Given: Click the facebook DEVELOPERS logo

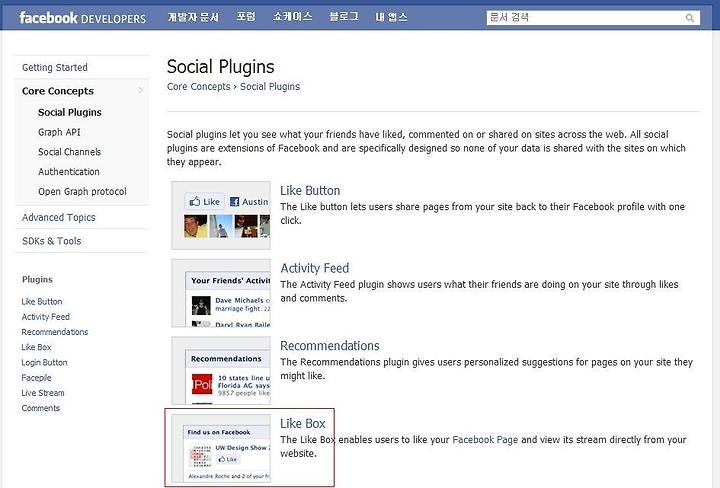Looking at the screenshot, I should tap(83, 18).
